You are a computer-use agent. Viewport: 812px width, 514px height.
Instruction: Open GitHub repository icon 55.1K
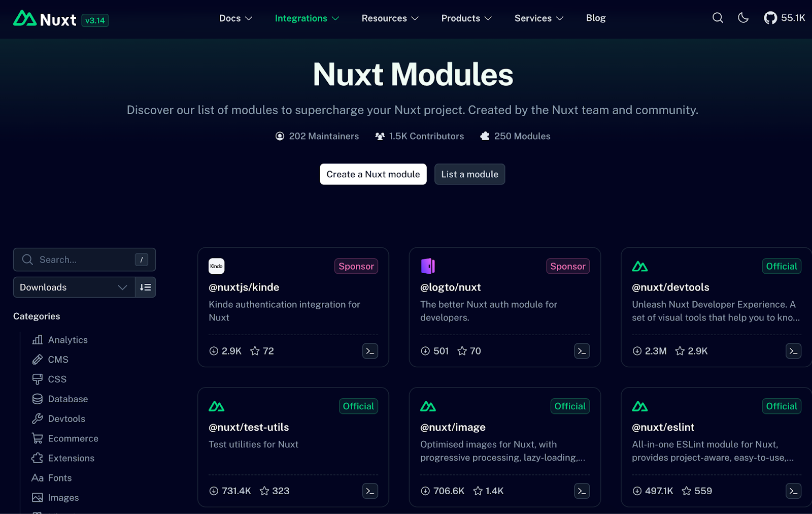(785, 18)
